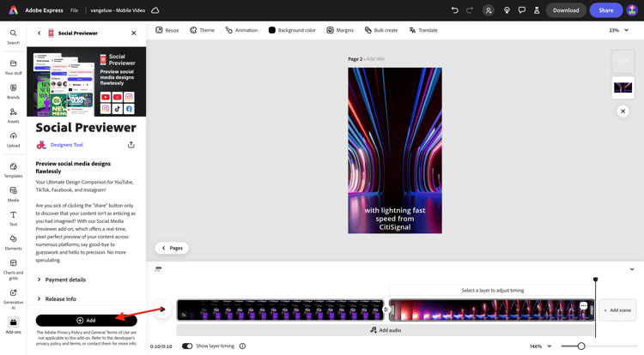Select the caption text on canvas
644x355 pixels.
(395, 219)
